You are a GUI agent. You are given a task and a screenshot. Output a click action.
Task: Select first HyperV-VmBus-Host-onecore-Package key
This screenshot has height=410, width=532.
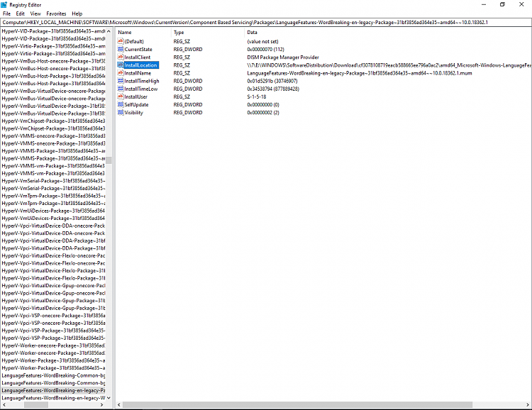[53, 61]
